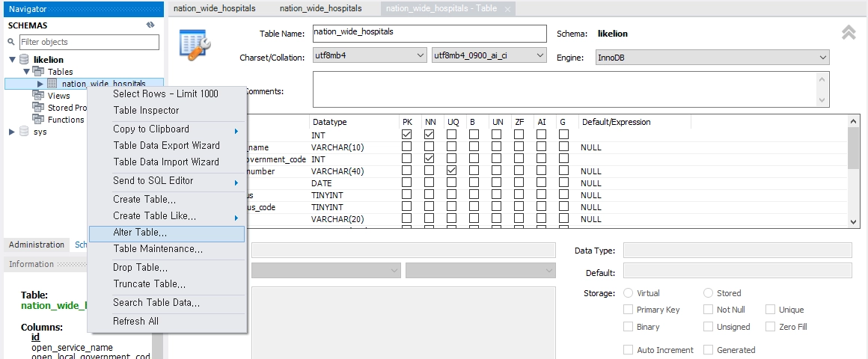Click the sys database icon

25,132
